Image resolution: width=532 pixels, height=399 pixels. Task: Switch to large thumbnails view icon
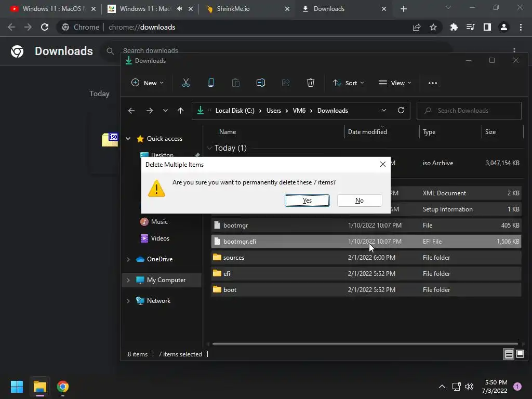click(x=520, y=354)
